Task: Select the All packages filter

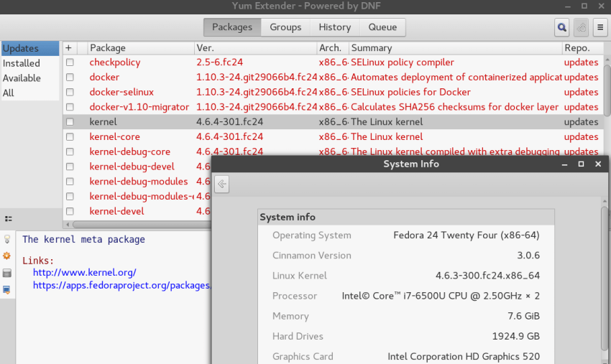Action: click(x=30, y=93)
